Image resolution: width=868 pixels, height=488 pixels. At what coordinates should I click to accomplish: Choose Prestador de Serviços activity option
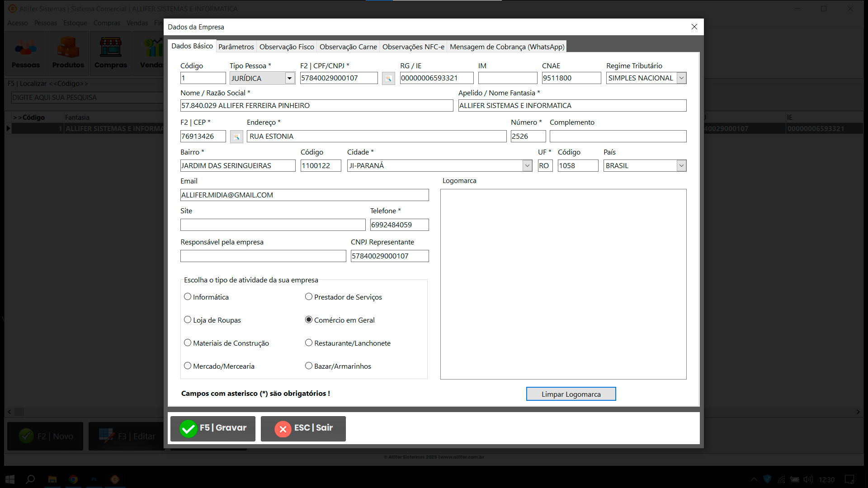coord(309,297)
